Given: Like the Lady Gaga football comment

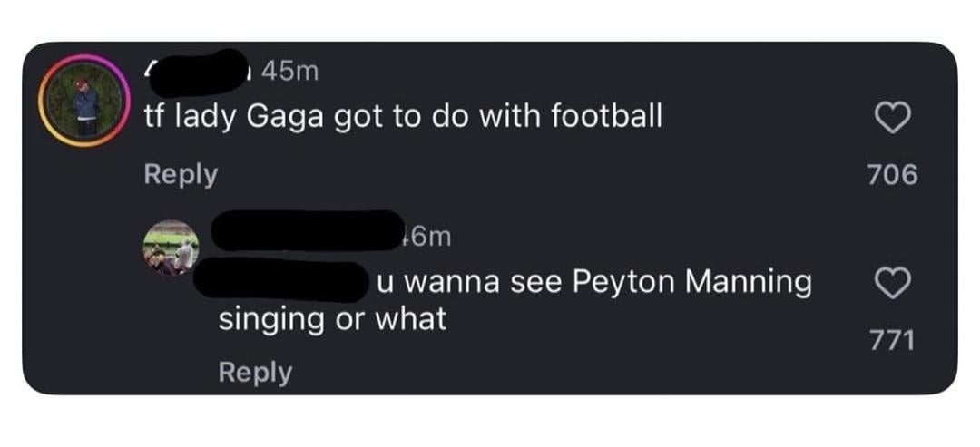Looking at the screenshot, I should (892, 118).
